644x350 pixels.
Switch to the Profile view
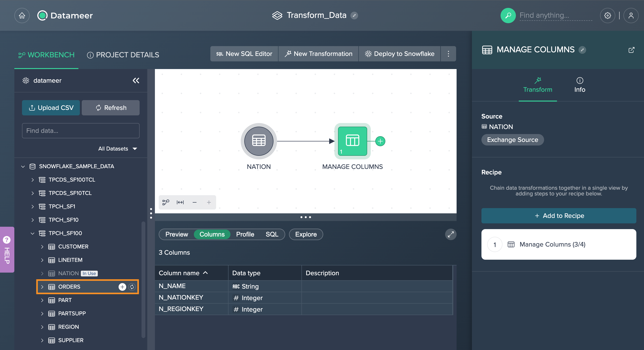point(245,234)
